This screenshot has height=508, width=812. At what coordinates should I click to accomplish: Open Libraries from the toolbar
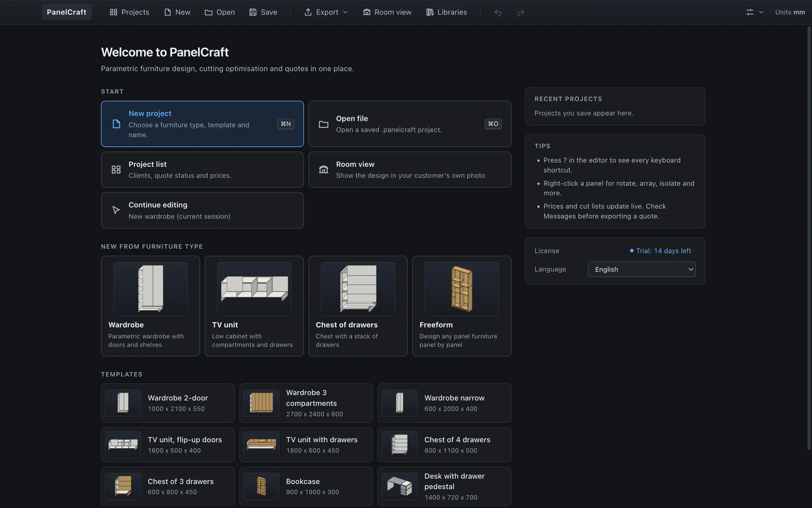[x=447, y=12]
